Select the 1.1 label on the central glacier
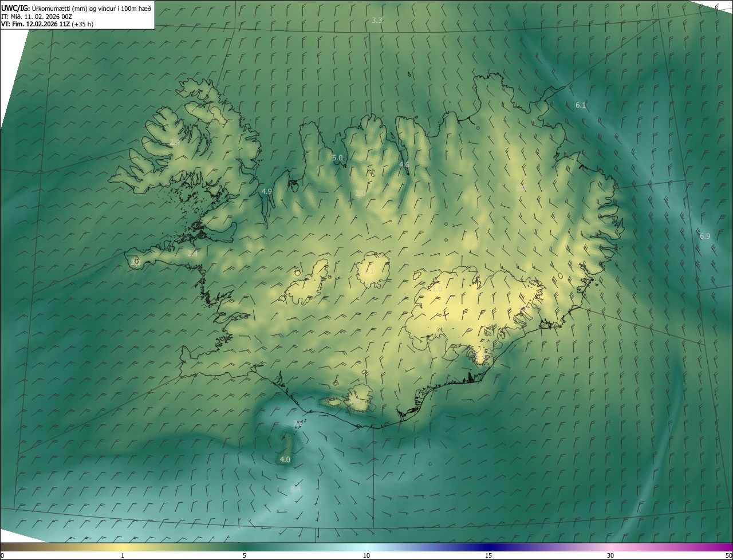Viewport: 733px width, 560px height. pos(369,271)
